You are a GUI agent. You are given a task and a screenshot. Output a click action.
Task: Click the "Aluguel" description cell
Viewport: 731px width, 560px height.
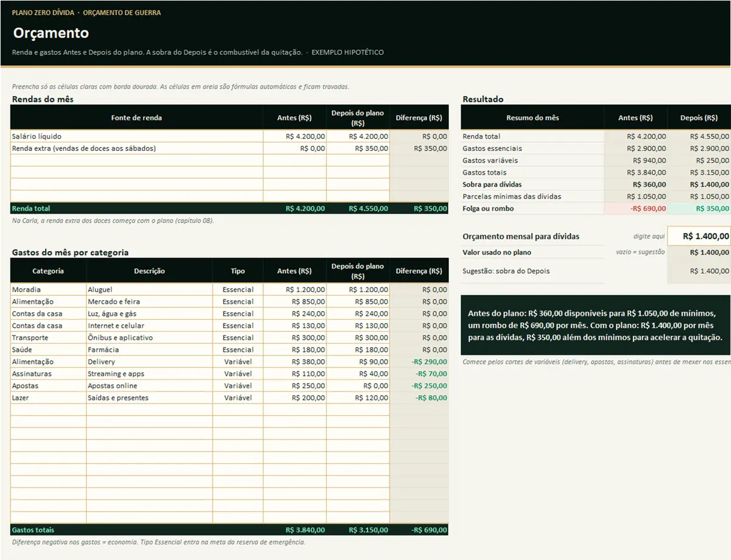tap(149, 290)
